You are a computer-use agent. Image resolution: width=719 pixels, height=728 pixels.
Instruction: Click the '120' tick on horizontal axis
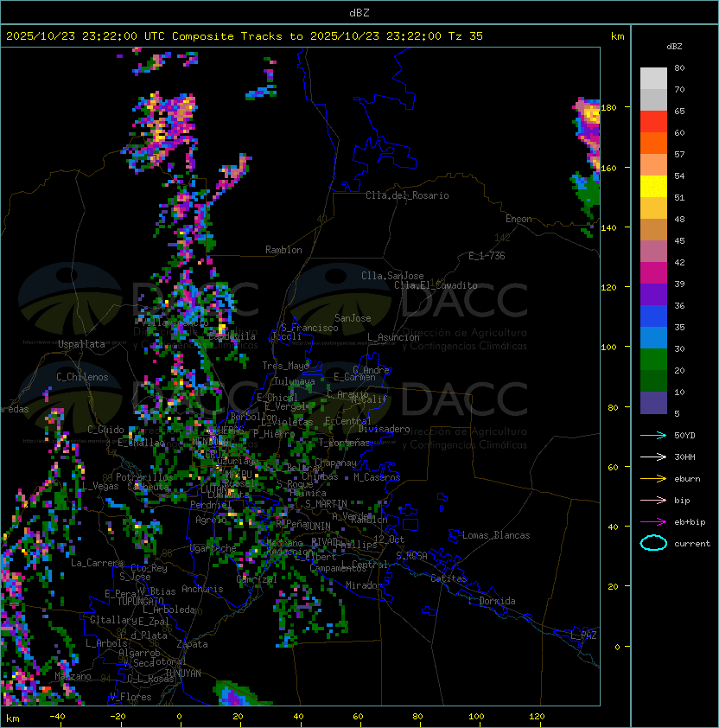pyautogui.click(x=537, y=717)
